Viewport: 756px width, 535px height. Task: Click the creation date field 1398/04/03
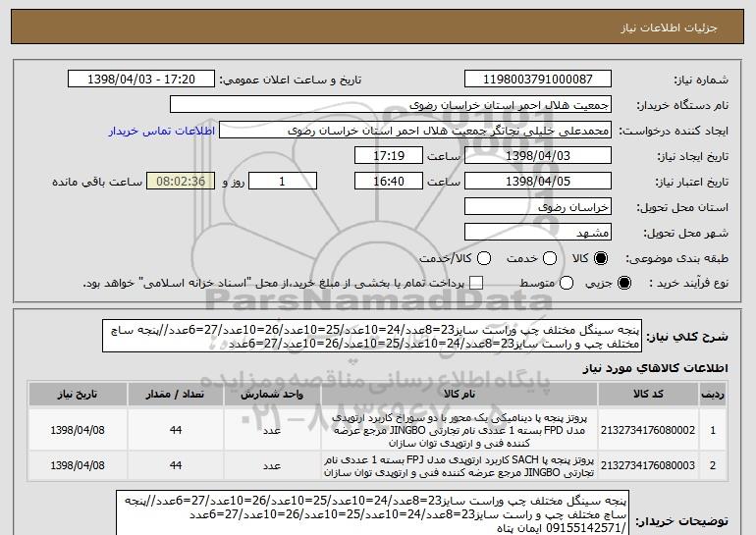(x=538, y=156)
